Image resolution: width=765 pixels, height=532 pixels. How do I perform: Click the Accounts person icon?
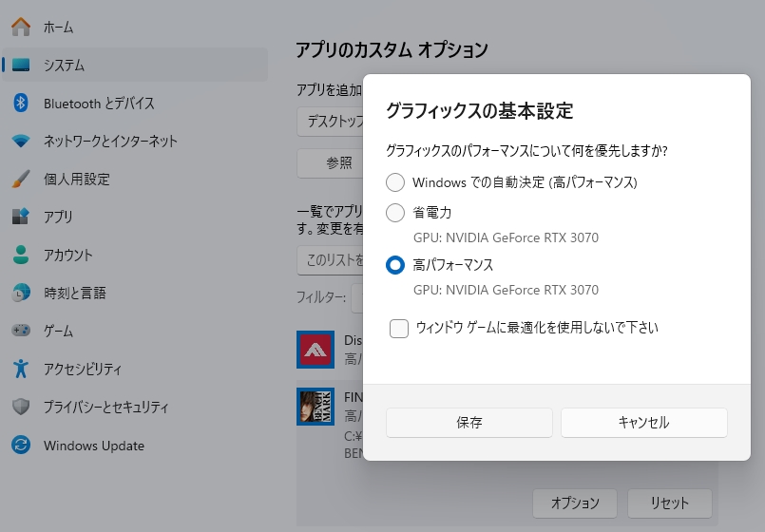click(21, 256)
